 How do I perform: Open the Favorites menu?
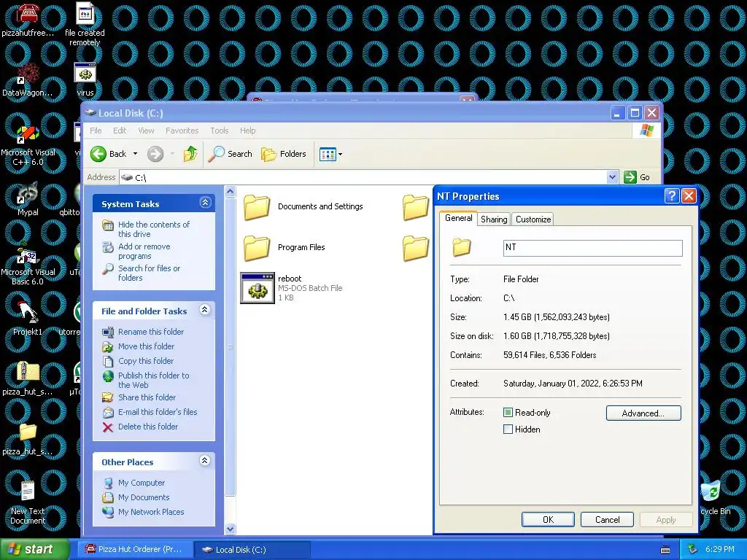(182, 131)
